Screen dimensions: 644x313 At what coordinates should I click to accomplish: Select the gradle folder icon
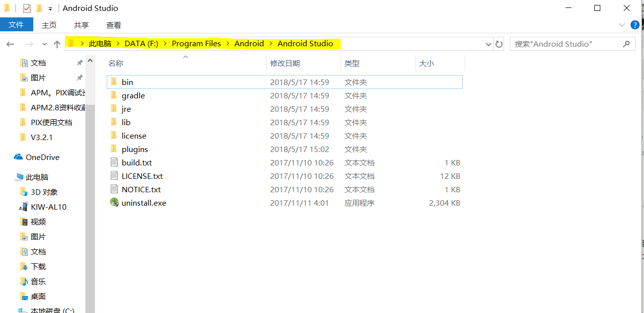(x=114, y=95)
